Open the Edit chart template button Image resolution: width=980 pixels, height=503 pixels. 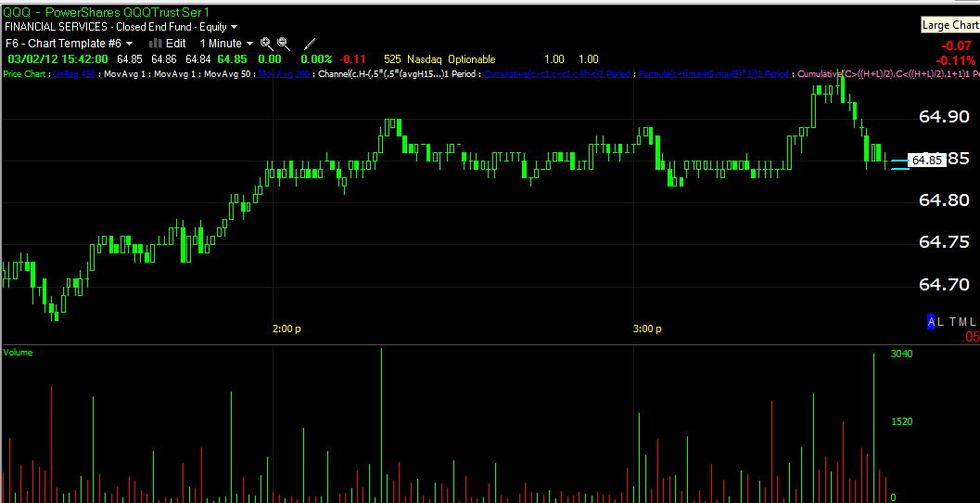175,44
